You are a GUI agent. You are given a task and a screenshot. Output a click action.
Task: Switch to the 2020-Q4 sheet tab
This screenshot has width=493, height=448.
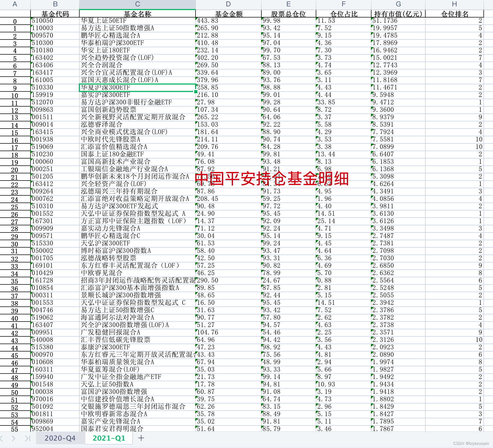click(x=60, y=438)
